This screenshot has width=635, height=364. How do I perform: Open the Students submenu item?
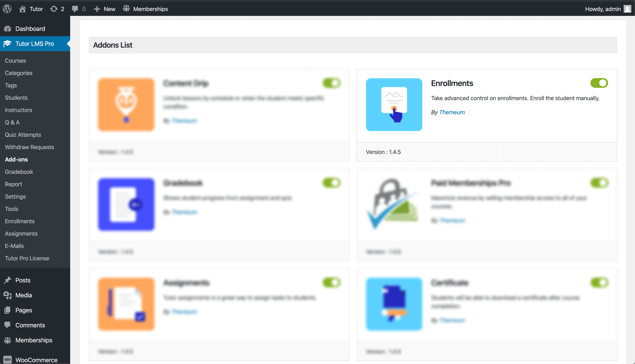(16, 98)
